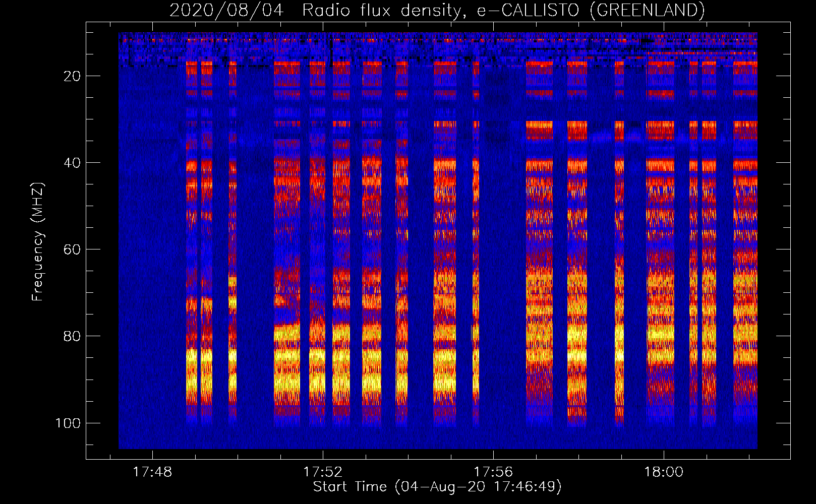The height and width of the screenshot is (504, 816).
Task: Click the '40' frequency tick label
Action: 72,163
